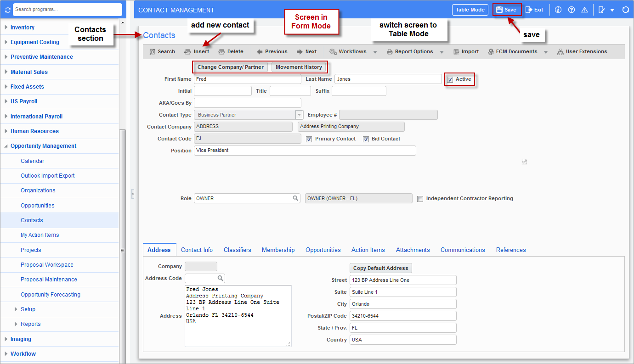The image size is (634, 364).
Task: Switch to the Membership tab
Action: [278, 250]
